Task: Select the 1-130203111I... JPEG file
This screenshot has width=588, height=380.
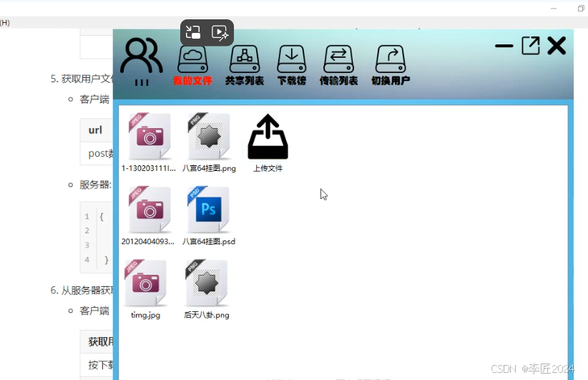Action: point(150,137)
